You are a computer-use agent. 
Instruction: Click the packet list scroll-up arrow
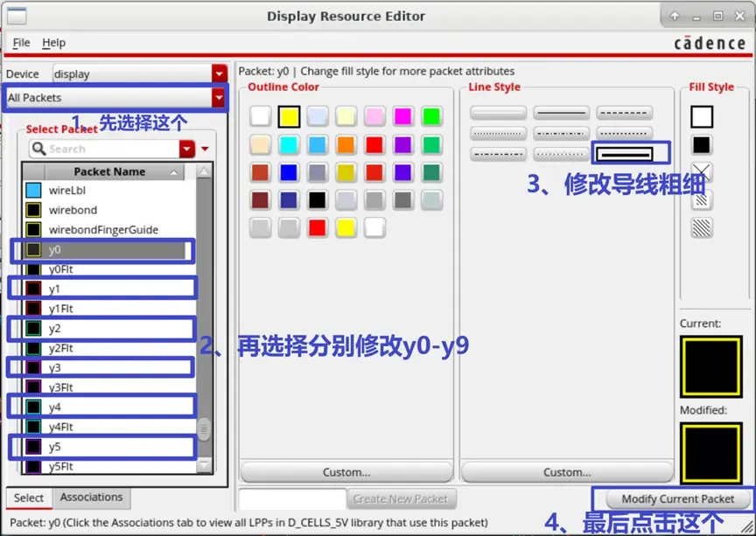click(204, 171)
